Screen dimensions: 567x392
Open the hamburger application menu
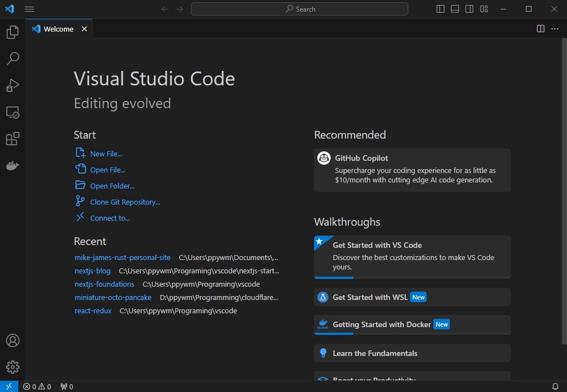pyautogui.click(x=29, y=9)
